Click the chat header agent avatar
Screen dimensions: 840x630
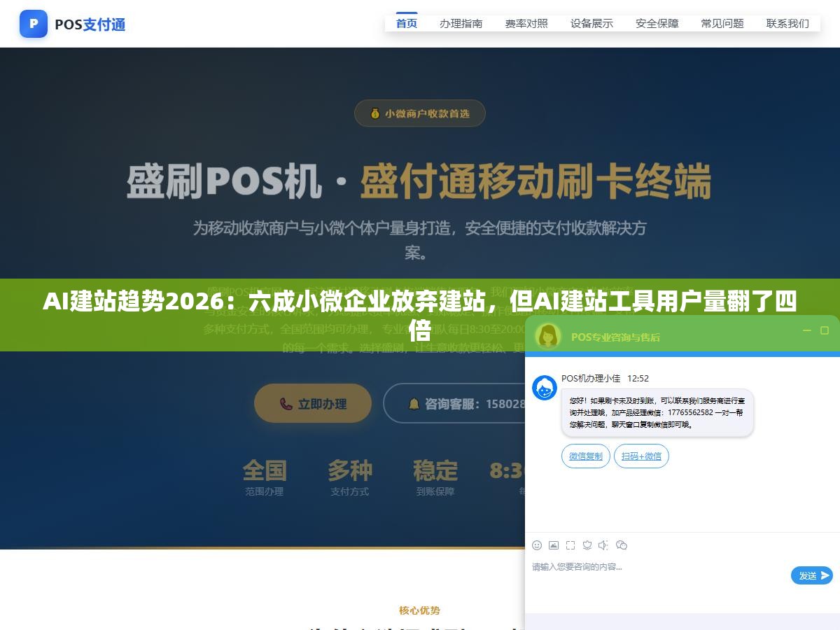(548, 336)
